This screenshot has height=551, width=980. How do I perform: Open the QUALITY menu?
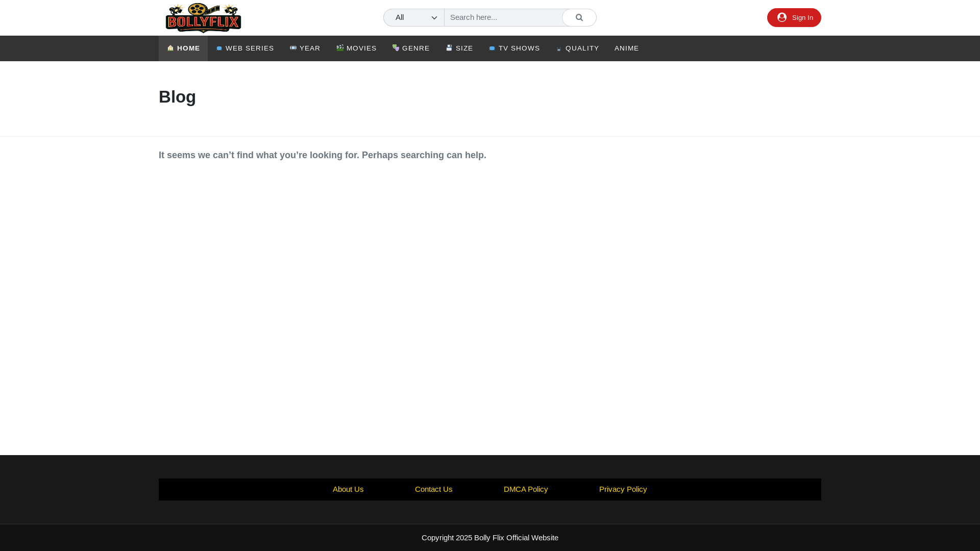coord(577,48)
